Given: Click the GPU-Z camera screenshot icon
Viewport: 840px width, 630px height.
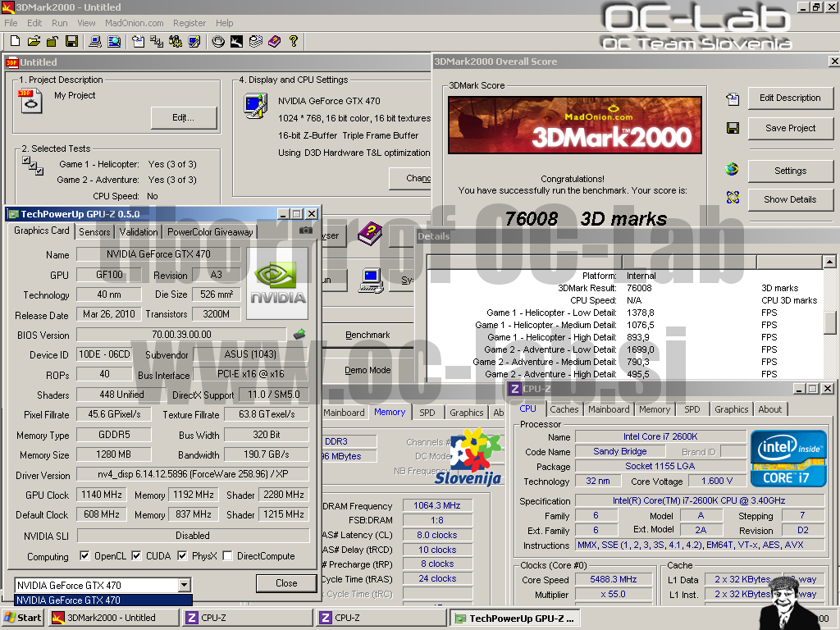Looking at the screenshot, I should coord(306,231).
